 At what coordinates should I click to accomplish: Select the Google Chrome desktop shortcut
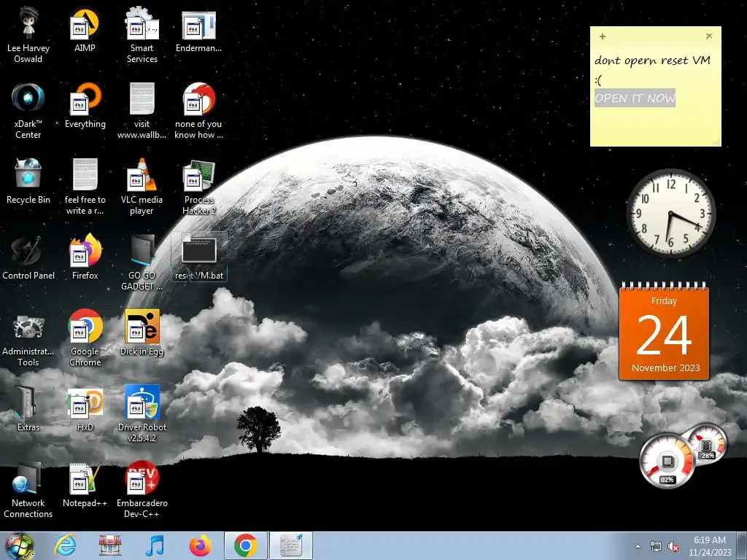click(x=85, y=338)
